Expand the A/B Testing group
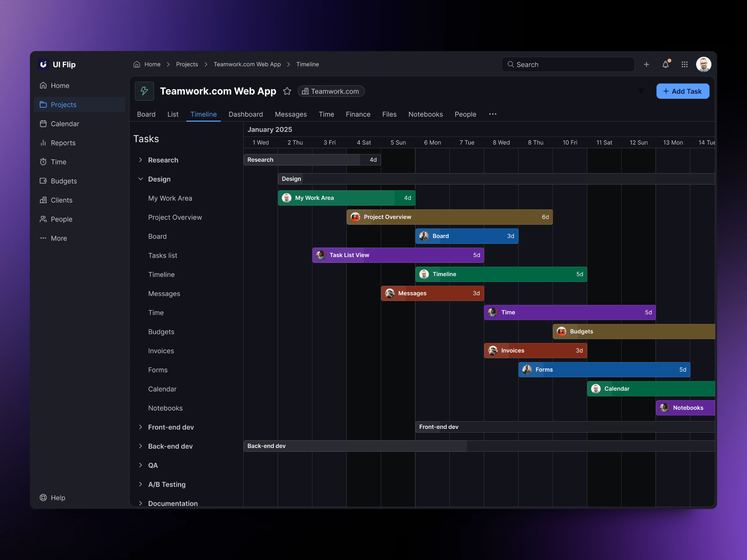This screenshot has width=747, height=560. (140, 484)
